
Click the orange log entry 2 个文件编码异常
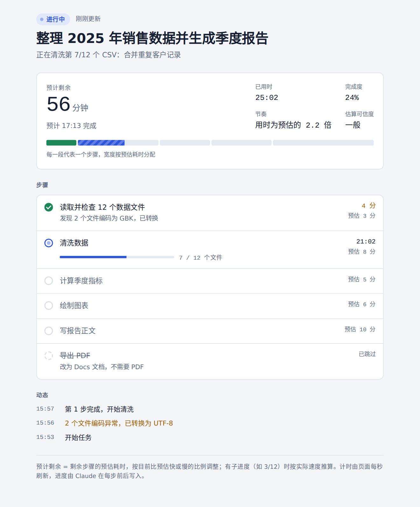coord(119,423)
